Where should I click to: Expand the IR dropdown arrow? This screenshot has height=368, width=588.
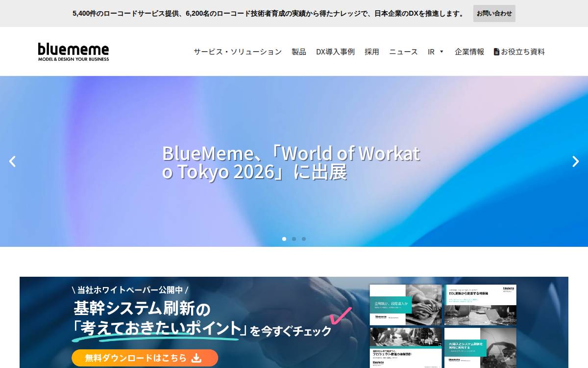(441, 52)
